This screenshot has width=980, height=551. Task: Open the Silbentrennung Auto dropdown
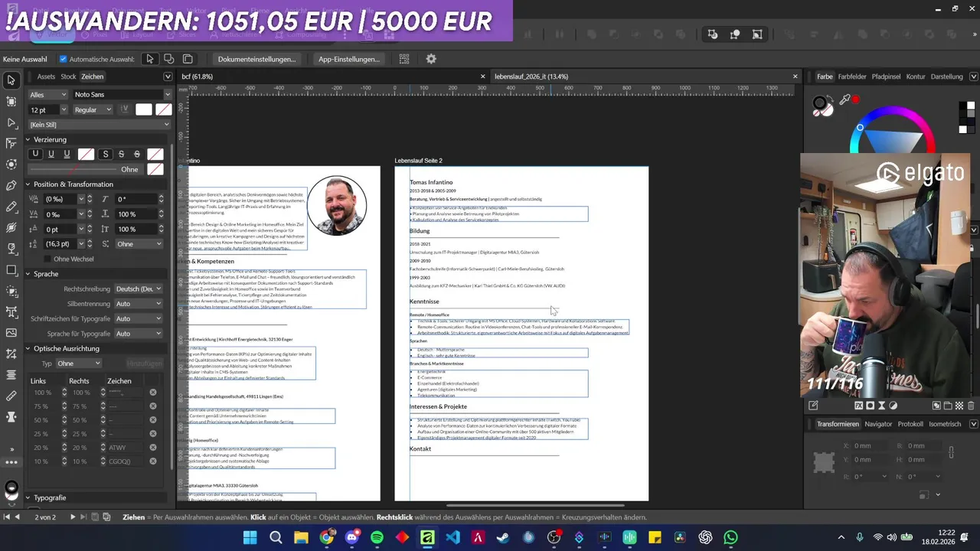139,304
